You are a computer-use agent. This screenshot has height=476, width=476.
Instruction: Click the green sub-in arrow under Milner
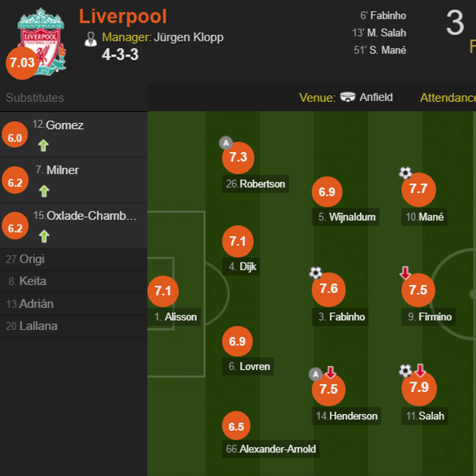point(44,191)
